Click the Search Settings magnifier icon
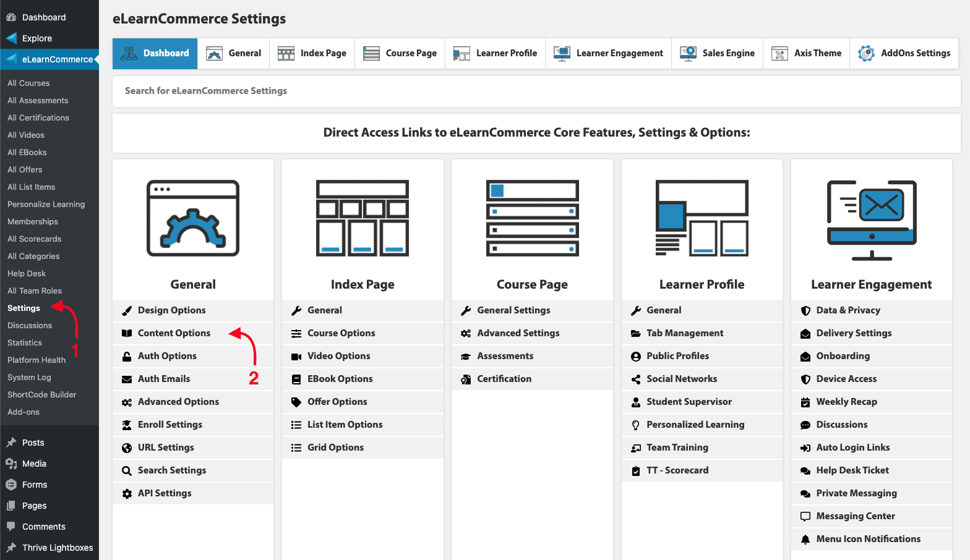 point(127,471)
